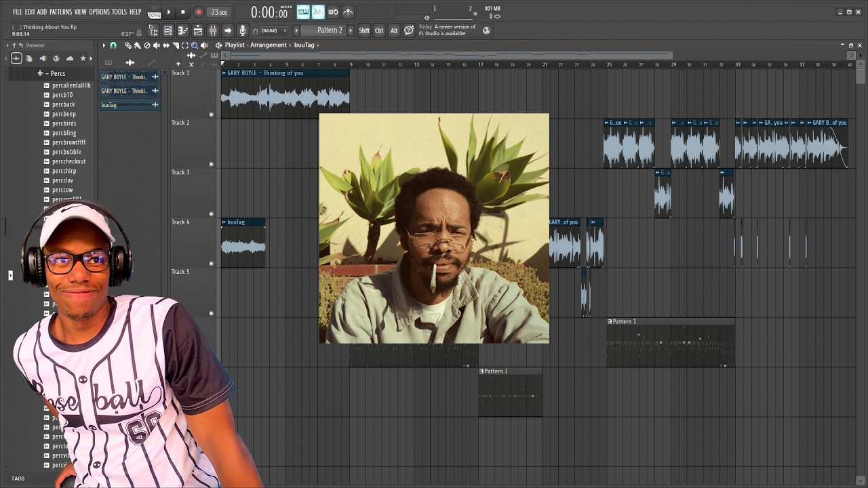The height and width of the screenshot is (488, 868).
Task: Choose the Select tool in playlist toolbar
Action: pos(185,45)
